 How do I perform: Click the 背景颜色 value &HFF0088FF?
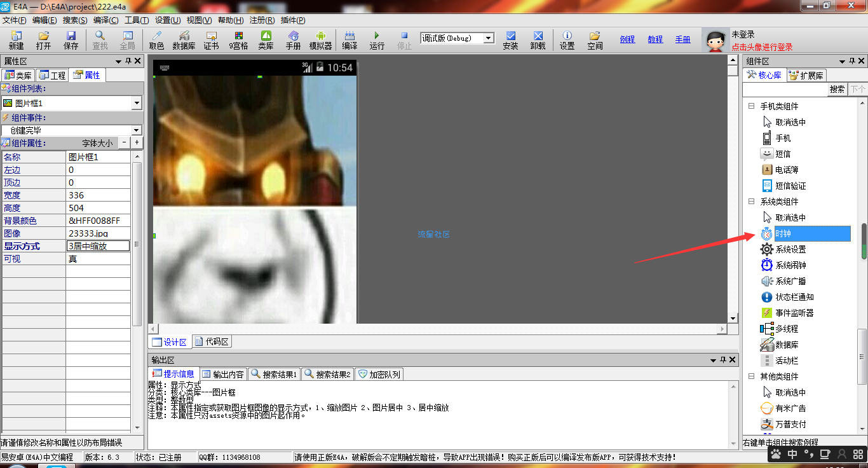(x=98, y=221)
